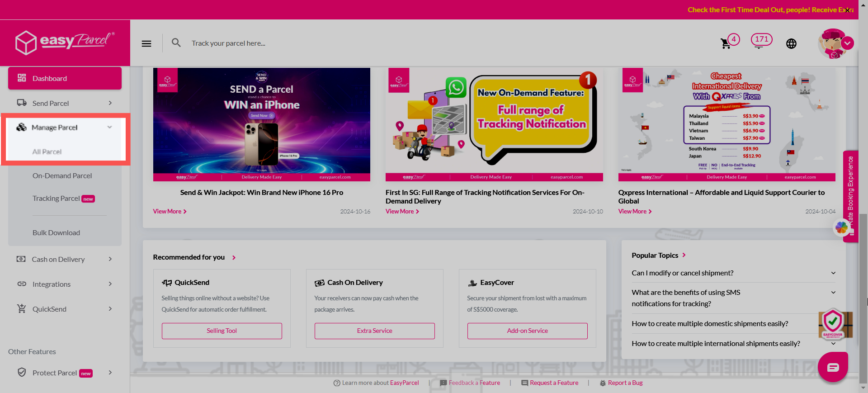
Task: Click the Send Parcel truck icon
Action: point(22,103)
